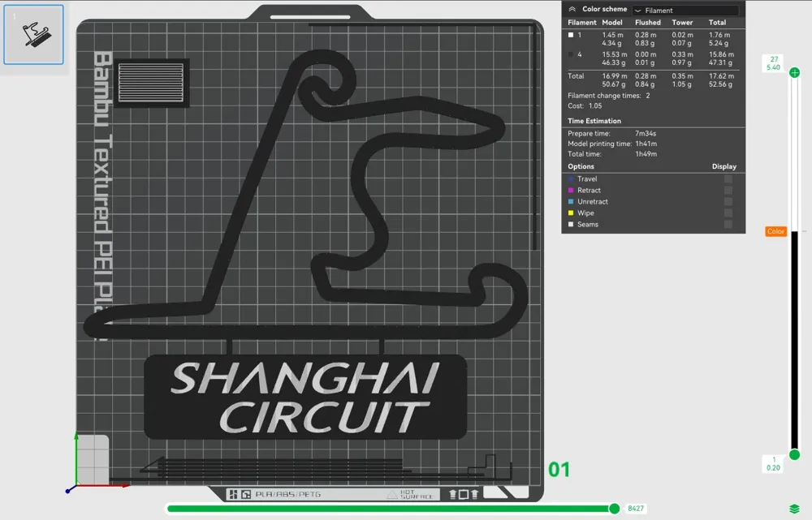This screenshot has height=520, width=812.
Task: Click the yellow Wipe legend color icon
Action: coord(568,213)
